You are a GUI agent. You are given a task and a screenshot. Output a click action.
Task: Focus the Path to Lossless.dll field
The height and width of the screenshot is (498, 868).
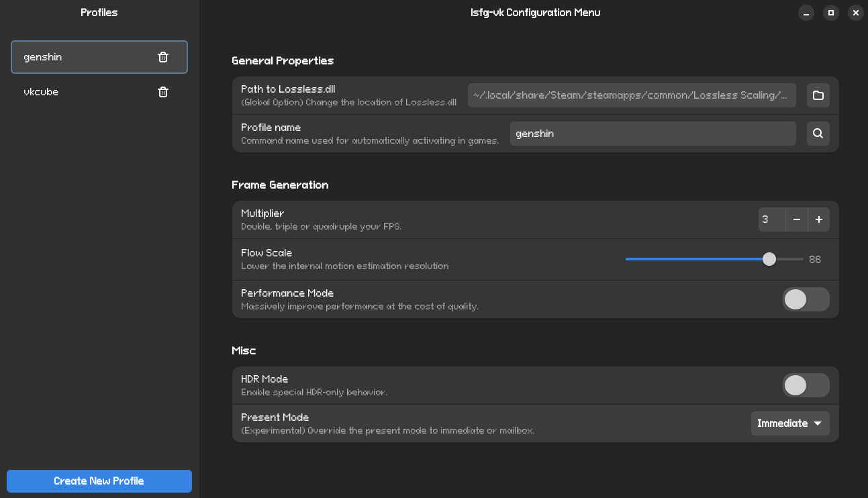coord(631,95)
